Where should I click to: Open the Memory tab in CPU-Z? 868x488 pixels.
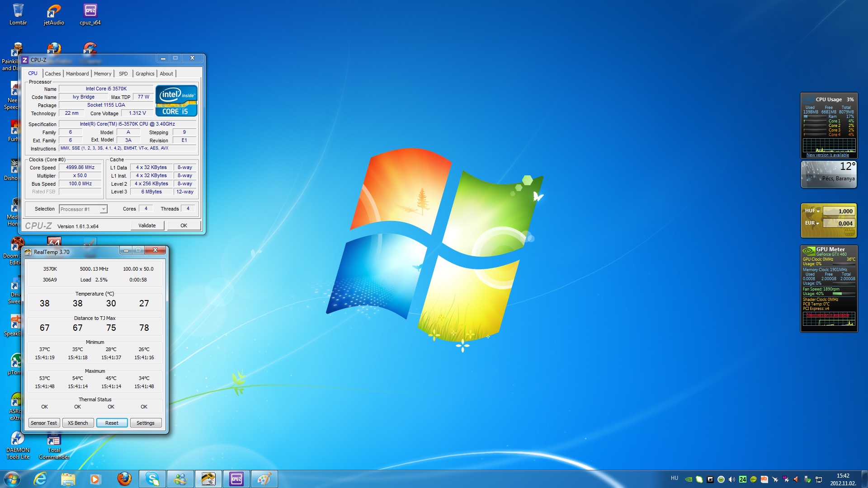[103, 74]
